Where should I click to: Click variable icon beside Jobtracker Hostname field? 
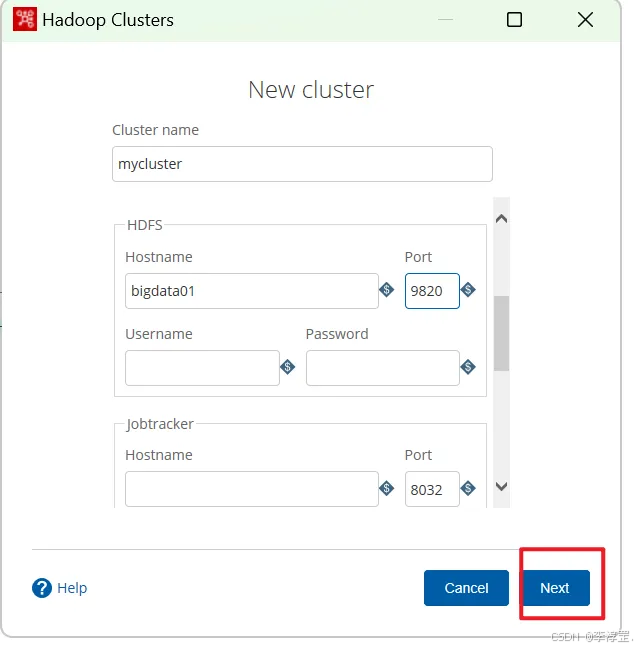[x=386, y=488]
